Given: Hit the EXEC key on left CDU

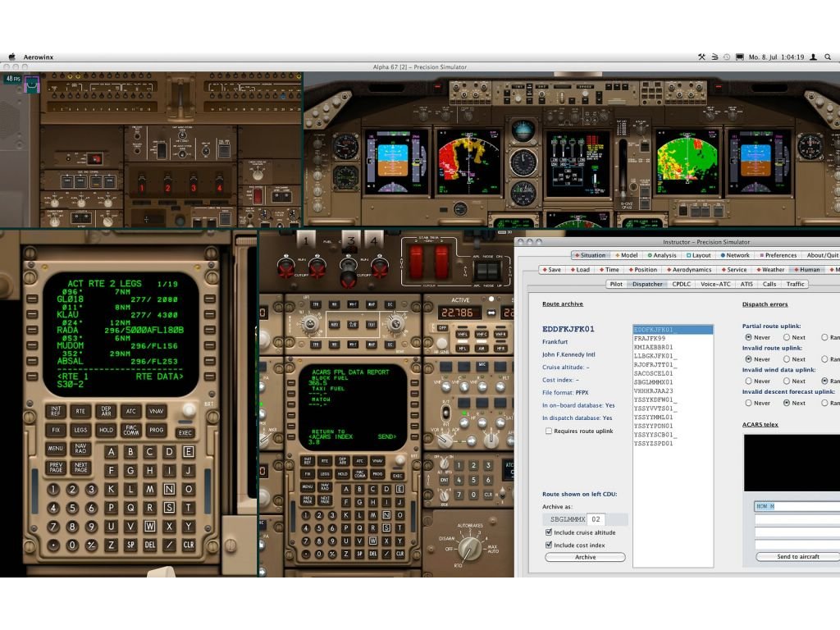Looking at the screenshot, I should click(185, 432).
